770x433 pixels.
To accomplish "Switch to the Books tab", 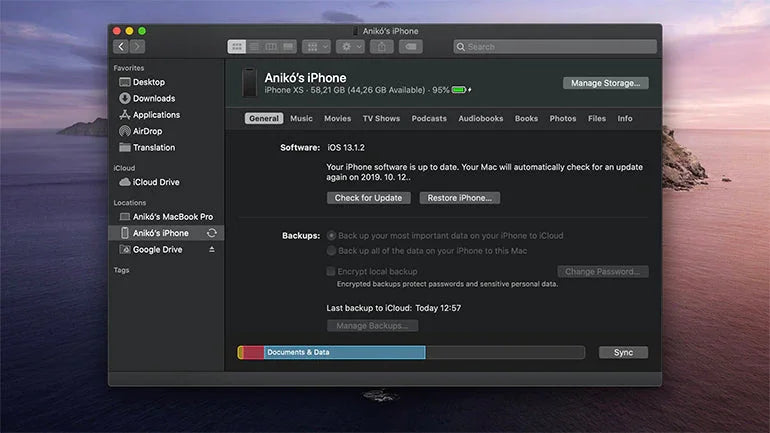I will [526, 118].
